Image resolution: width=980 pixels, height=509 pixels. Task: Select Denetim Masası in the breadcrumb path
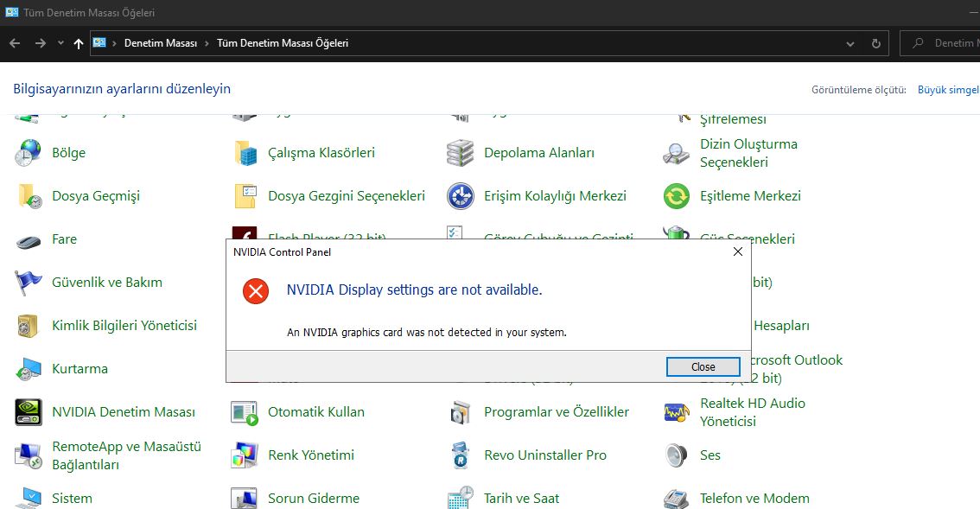tap(161, 43)
